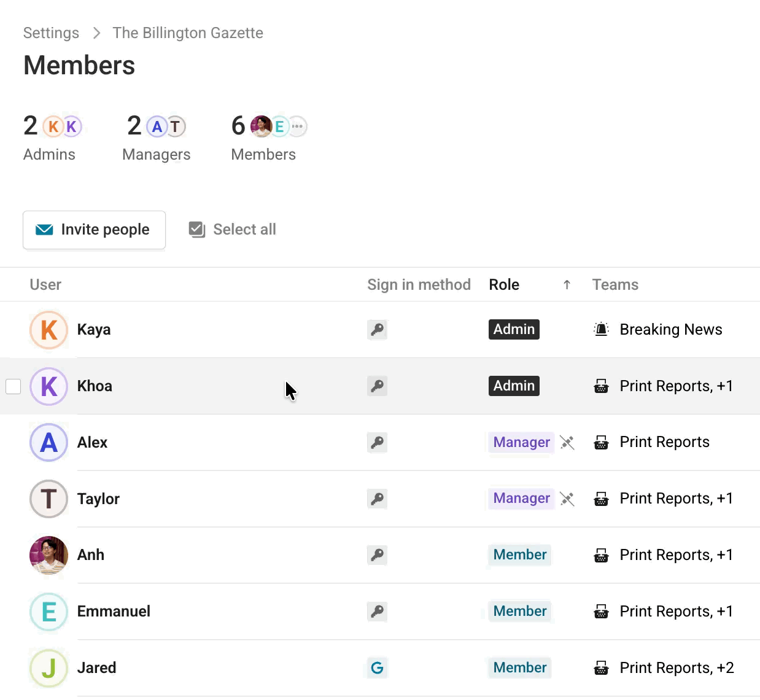The image size is (760, 700).
Task: Click the more members ellipsis avatar
Action: [298, 126]
